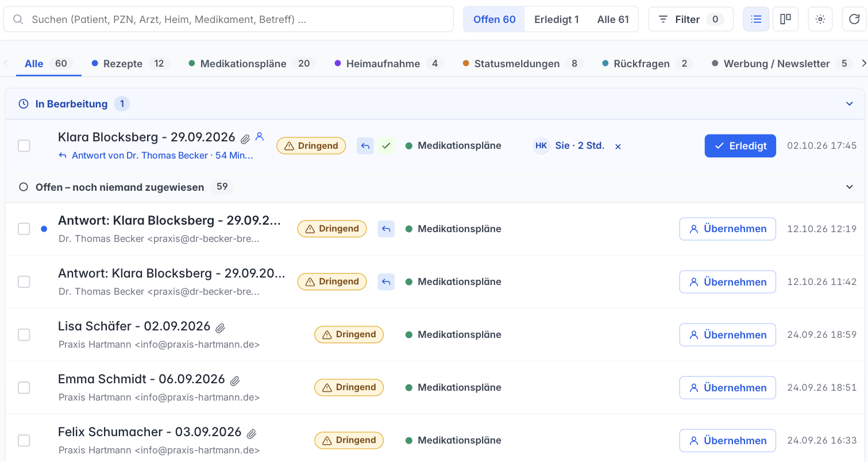Click reply arrow icon on Klara Blocksberg in-progress row
Viewport: 868px width, 462px height.
point(365,146)
